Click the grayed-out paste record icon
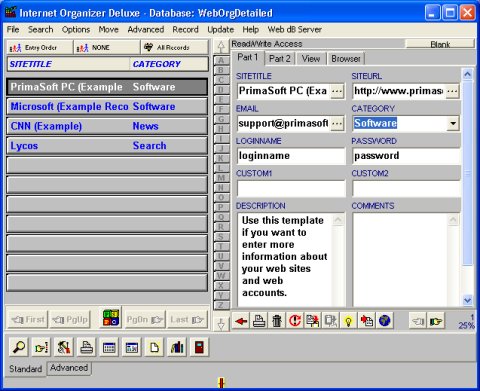 click(x=331, y=321)
